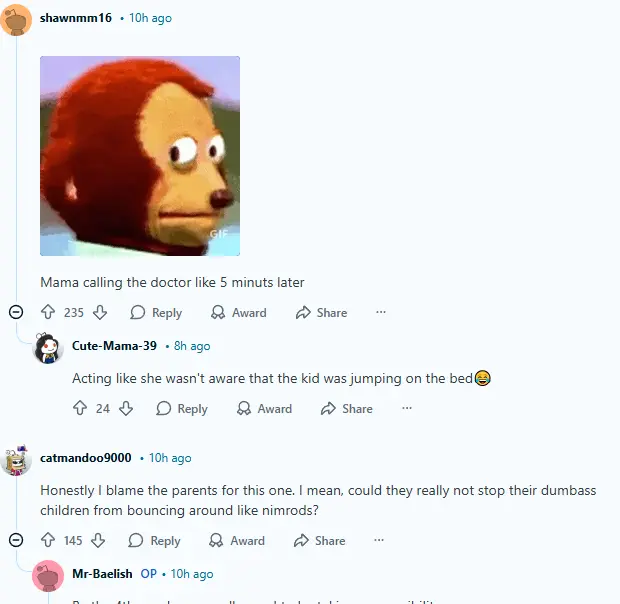Open Cute-Mama-39's avatar
This screenshot has width=620, height=604.
click(48, 348)
